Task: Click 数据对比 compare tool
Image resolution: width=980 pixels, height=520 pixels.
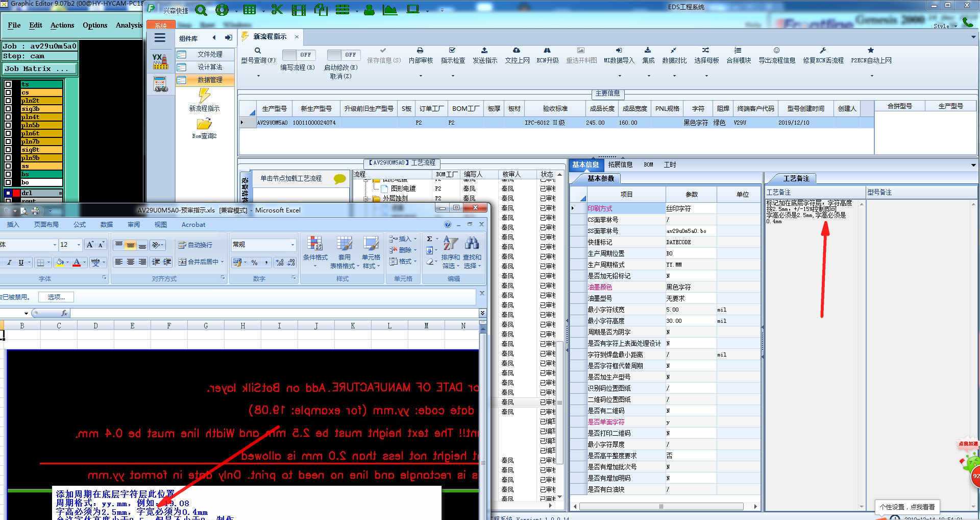Action: tap(674, 56)
